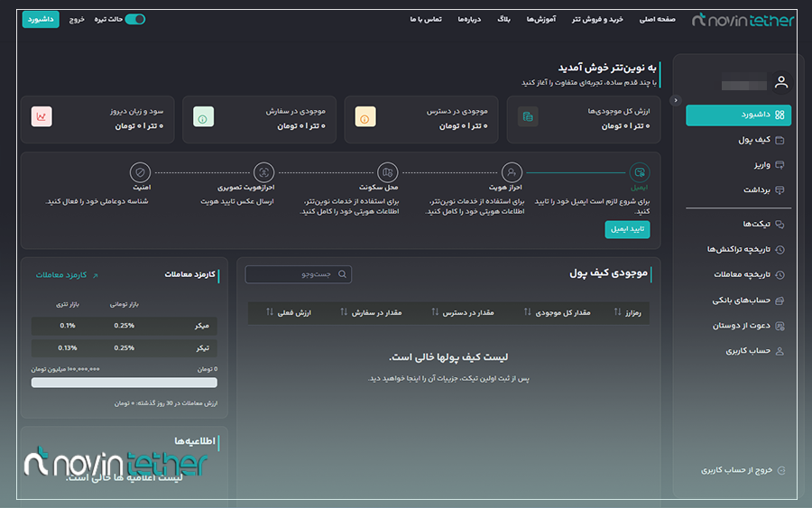Click the deposit icon beside واریز
This screenshot has width=812, height=508.
(x=780, y=165)
